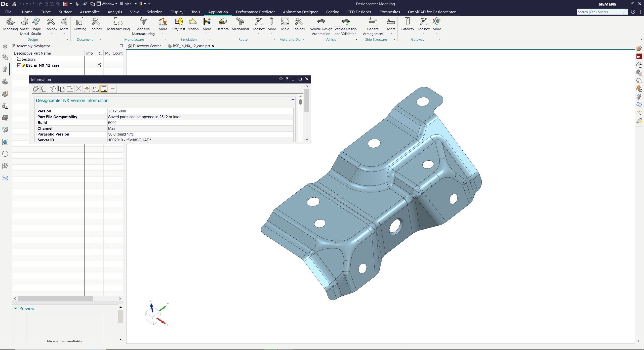Toggle word wrap in Information toolbar
The width and height of the screenshot is (644, 350).
point(104,89)
